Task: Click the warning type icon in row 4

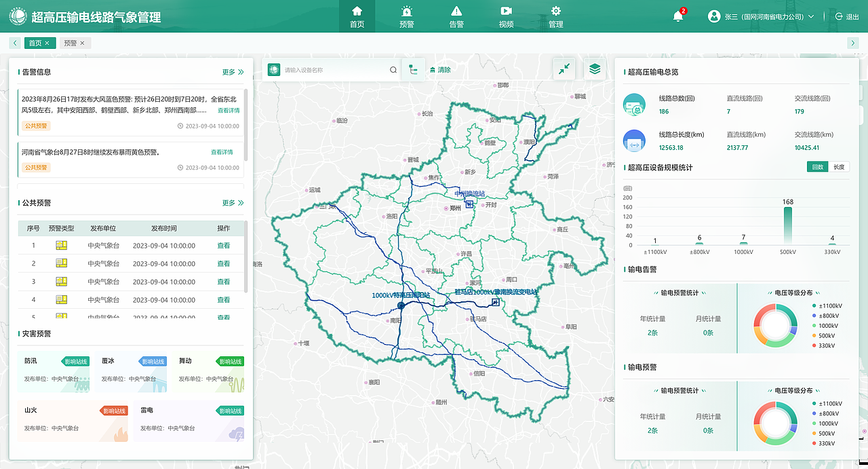Action: tap(61, 299)
